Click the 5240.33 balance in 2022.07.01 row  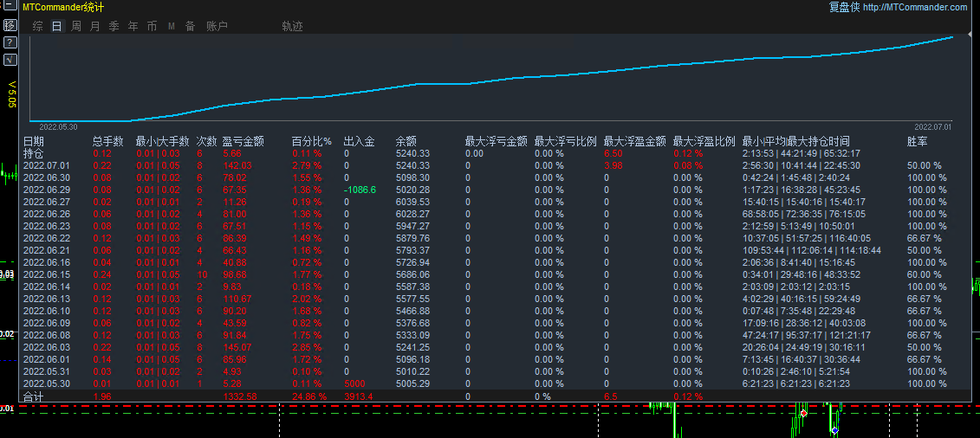[412, 165]
